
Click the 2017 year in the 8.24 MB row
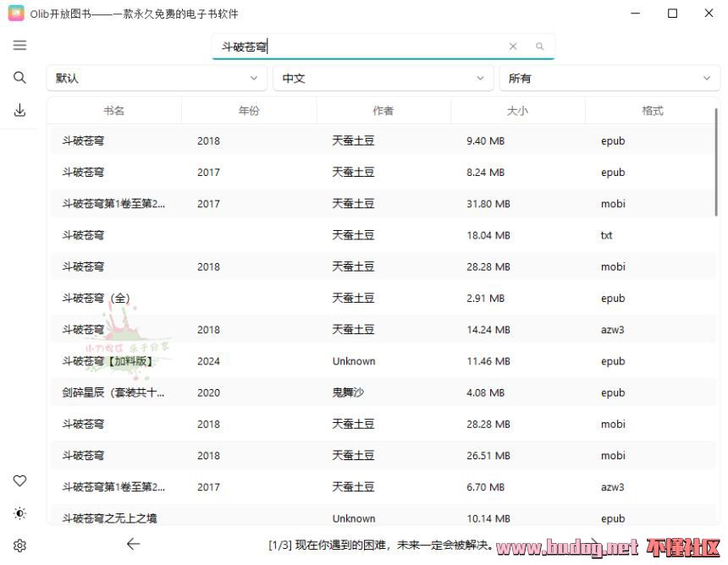pos(208,173)
